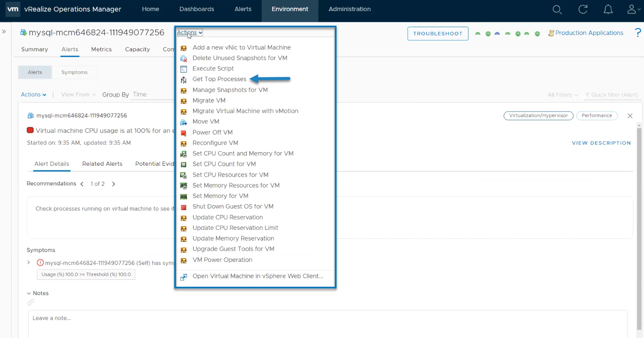Open the notifications bell icon
Viewport: 644px width, 338px height.
click(609, 9)
